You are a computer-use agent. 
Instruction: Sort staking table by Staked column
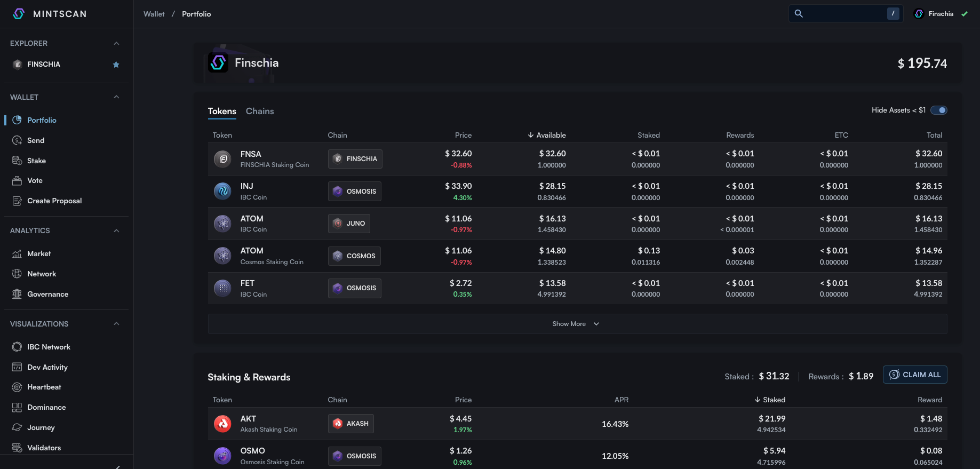770,400
